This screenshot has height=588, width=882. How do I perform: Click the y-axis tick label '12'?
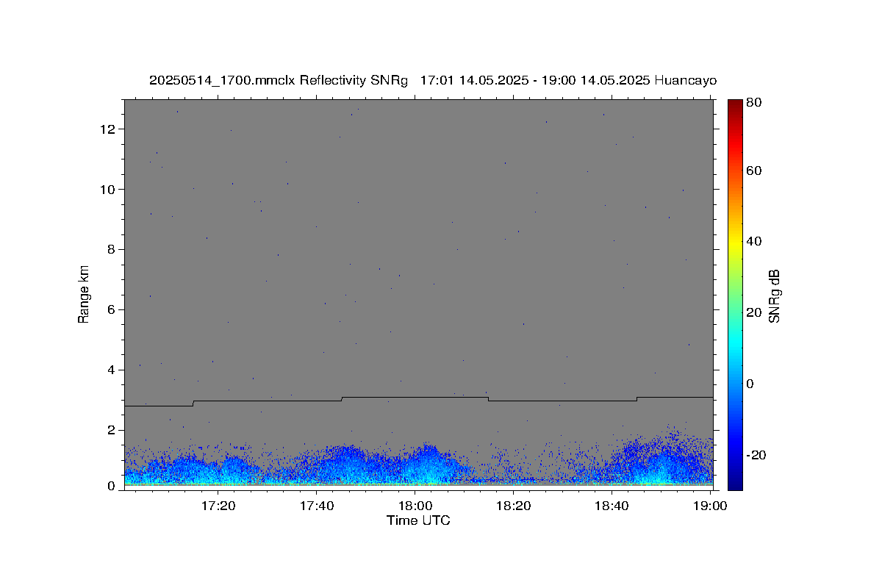coord(110,129)
